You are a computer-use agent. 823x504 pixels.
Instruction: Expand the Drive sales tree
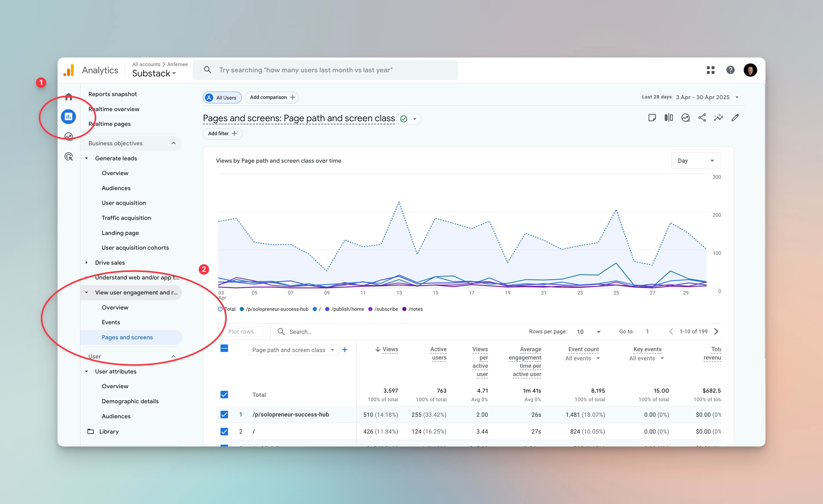click(x=87, y=263)
